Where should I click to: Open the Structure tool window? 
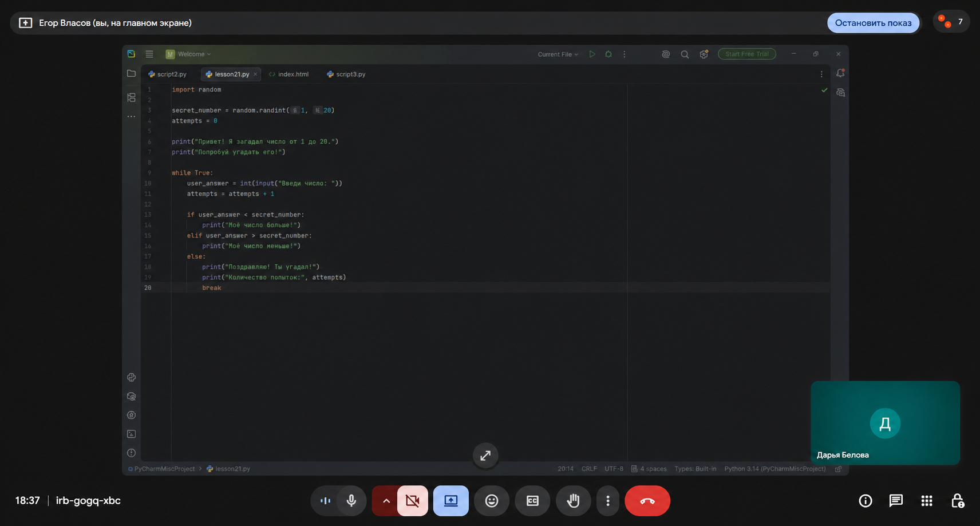click(131, 97)
